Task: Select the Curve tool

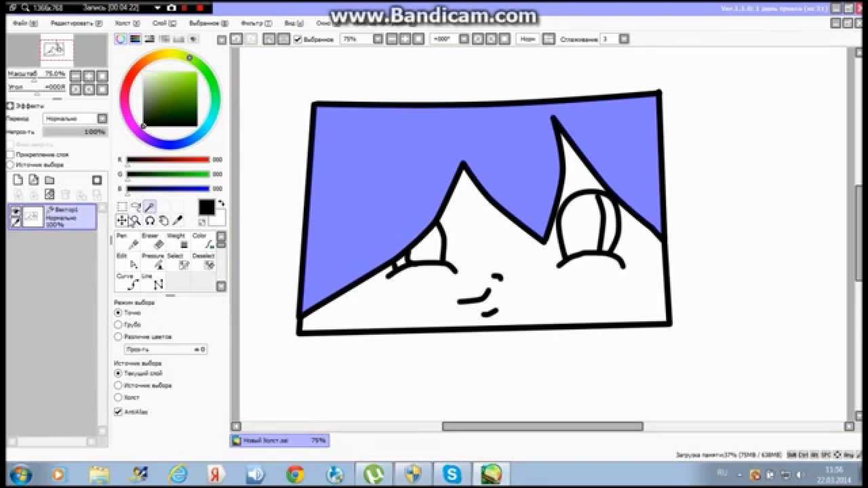Action: (128, 282)
